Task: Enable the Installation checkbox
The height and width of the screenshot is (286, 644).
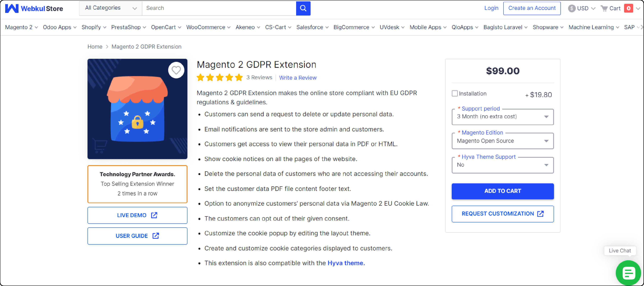Action: [455, 94]
